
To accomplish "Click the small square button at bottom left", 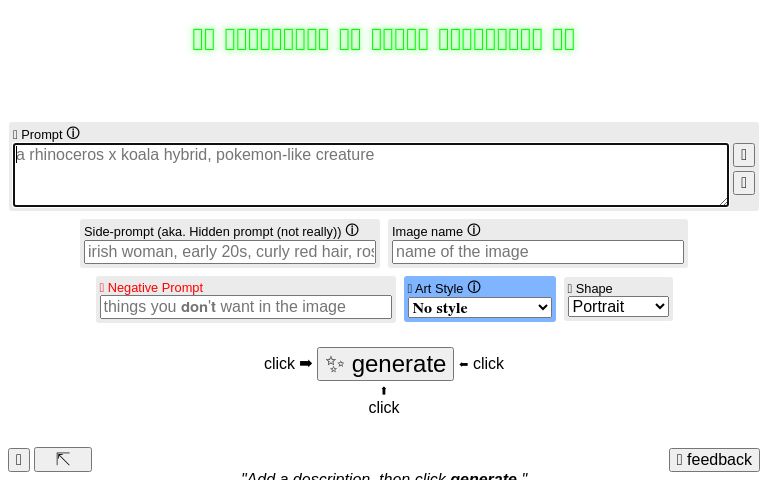I will (18, 459).
